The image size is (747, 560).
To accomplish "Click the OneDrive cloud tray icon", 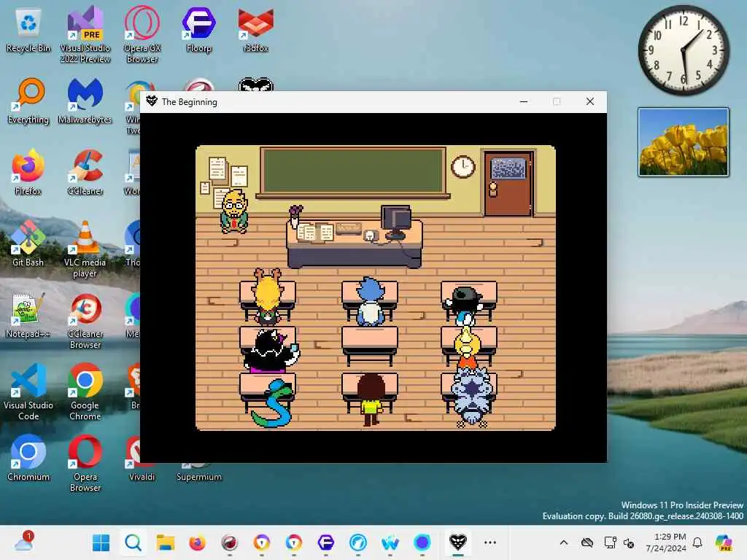I will point(587,542).
